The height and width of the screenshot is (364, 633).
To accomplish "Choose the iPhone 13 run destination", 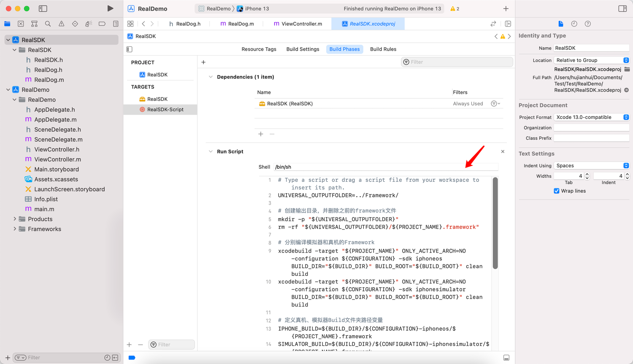I will [253, 8].
